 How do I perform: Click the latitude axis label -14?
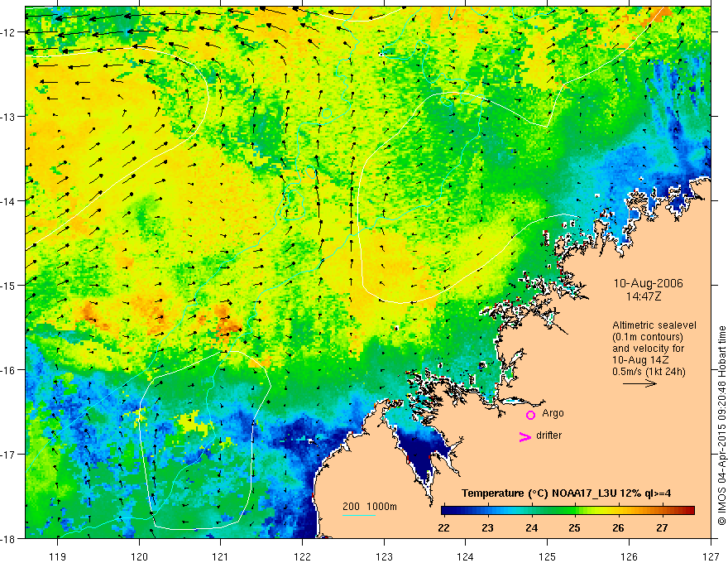click(9, 200)
